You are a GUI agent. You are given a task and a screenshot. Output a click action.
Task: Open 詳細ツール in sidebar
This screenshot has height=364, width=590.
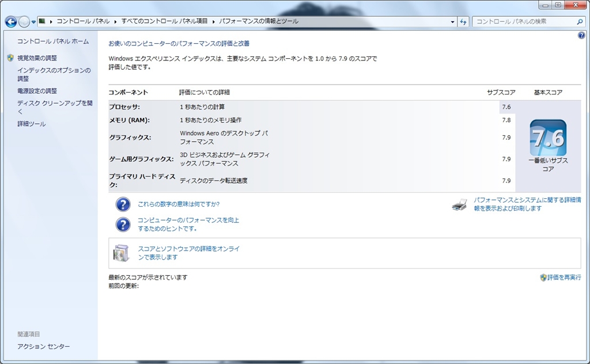pyautogui.click(x=31, y=124)
